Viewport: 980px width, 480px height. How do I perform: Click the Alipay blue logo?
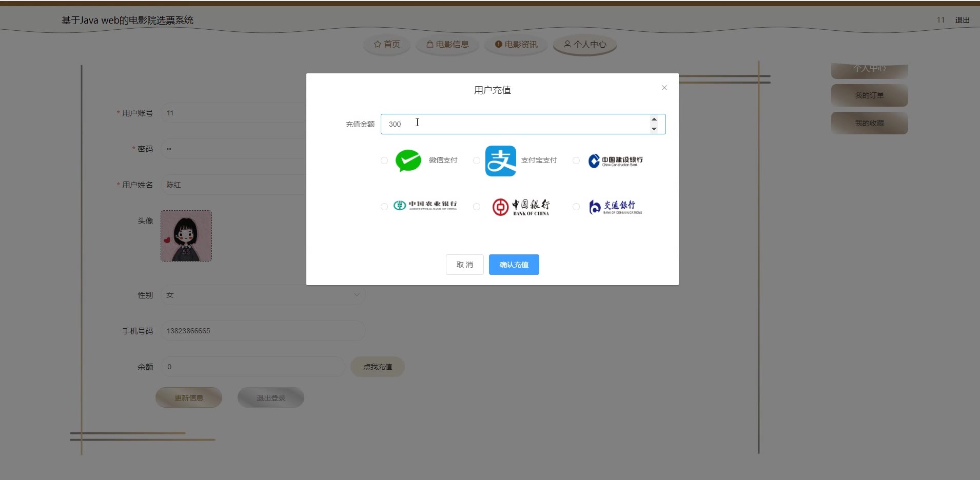coord(501,161)
